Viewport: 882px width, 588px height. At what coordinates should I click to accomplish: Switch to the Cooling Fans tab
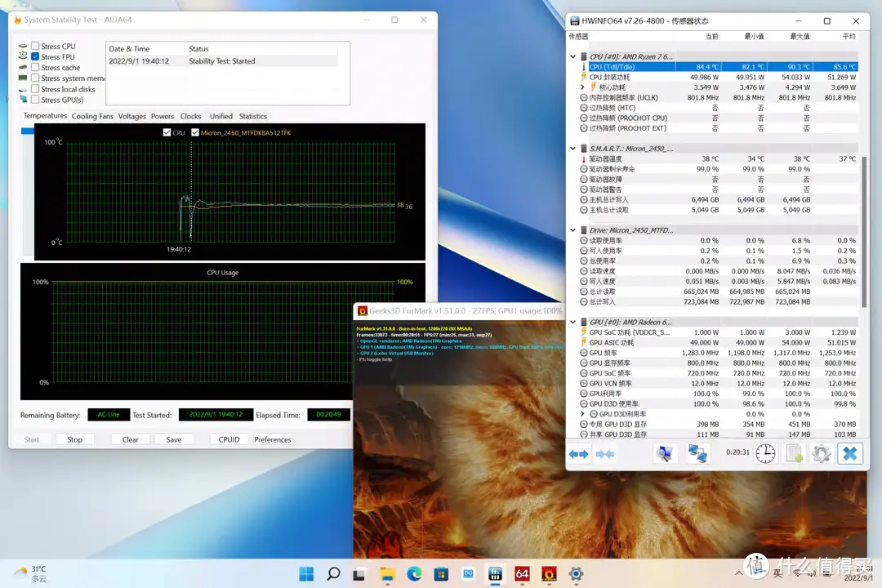coord(92,117)
